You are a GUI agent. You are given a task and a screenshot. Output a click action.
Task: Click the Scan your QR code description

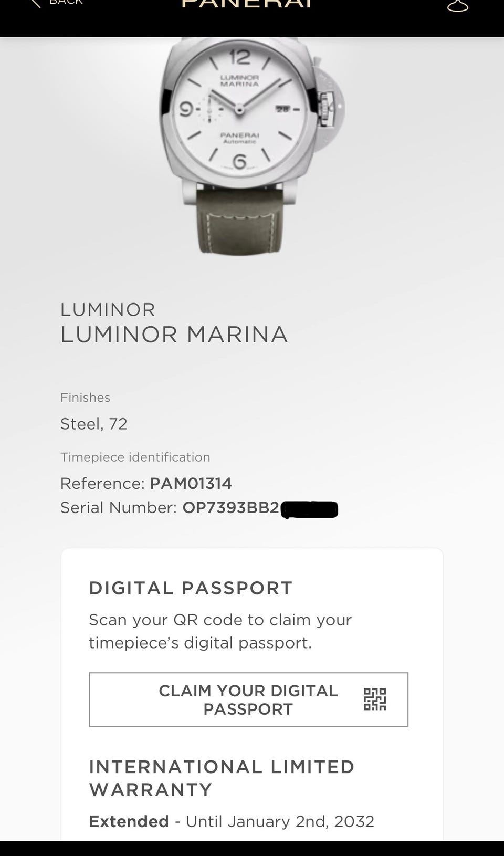click(220, 631)
